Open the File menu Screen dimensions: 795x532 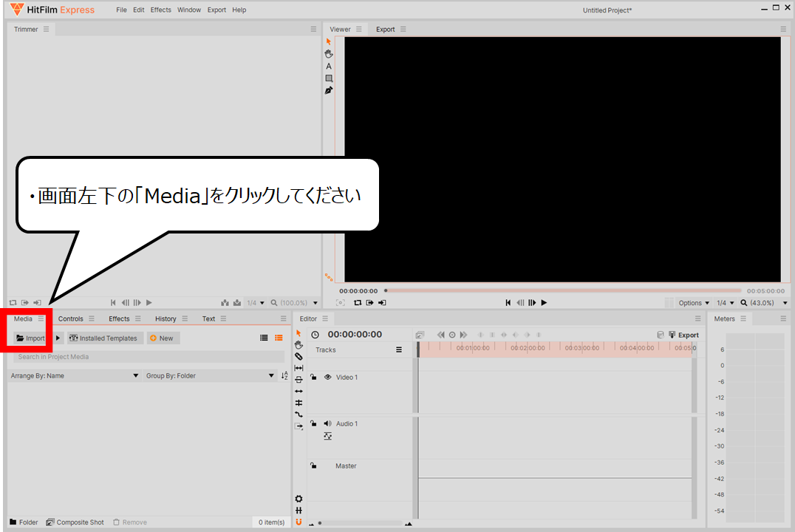121,10
